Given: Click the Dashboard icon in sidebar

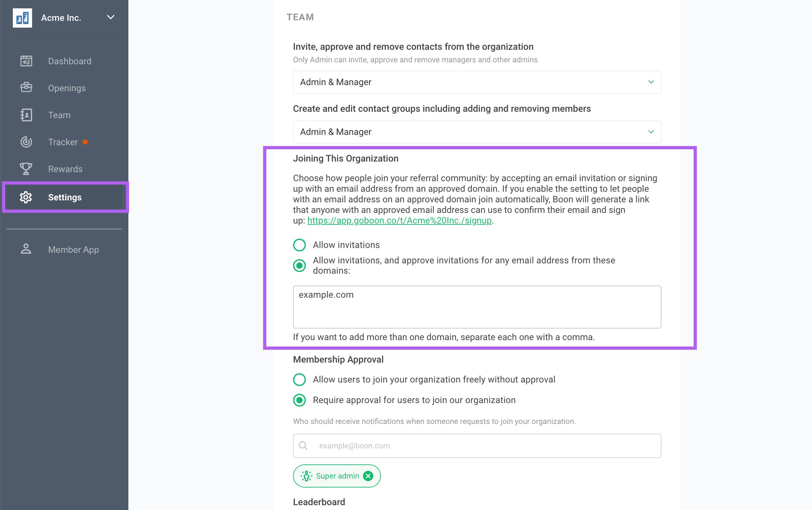Looking at the screenshot, I should [26, 60].
